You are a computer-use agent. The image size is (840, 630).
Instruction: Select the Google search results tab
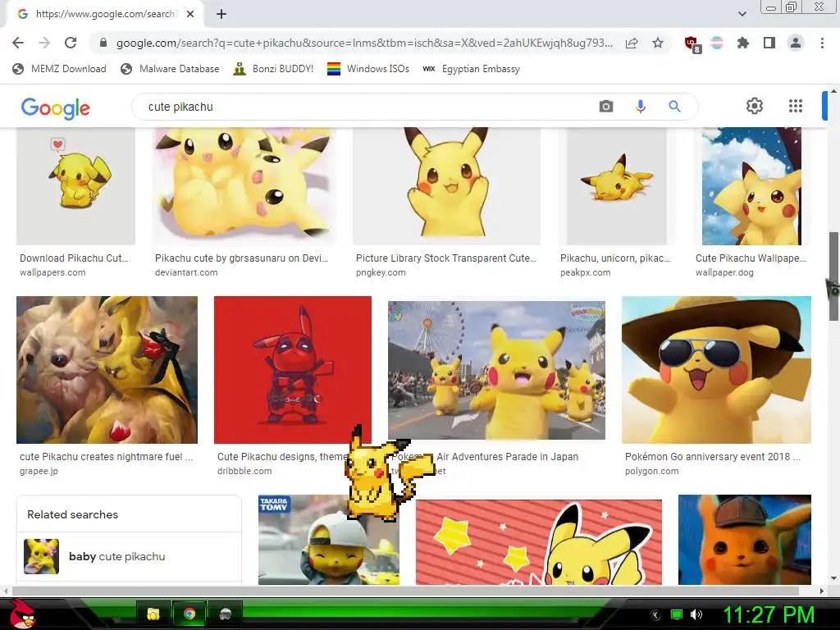(105, 14)
